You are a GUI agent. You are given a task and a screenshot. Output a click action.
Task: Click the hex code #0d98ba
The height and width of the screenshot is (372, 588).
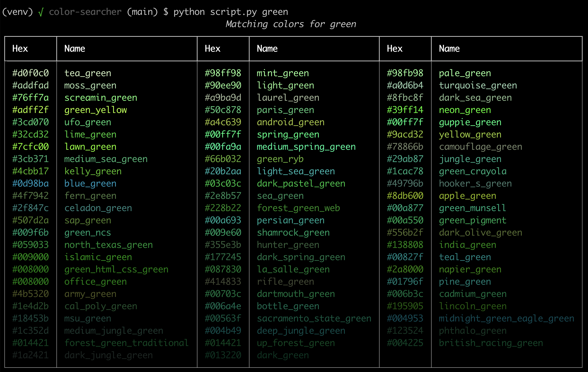tap(30, 184)
